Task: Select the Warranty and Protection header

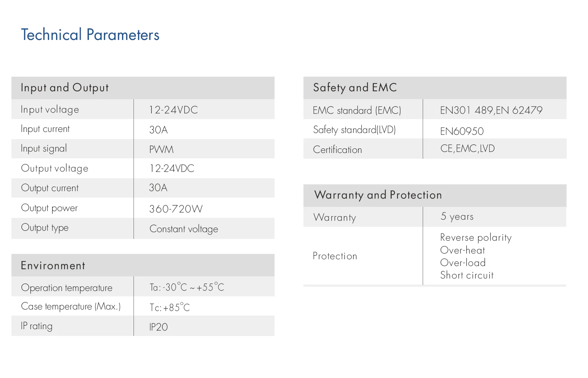Action: [x=378, y=195]
